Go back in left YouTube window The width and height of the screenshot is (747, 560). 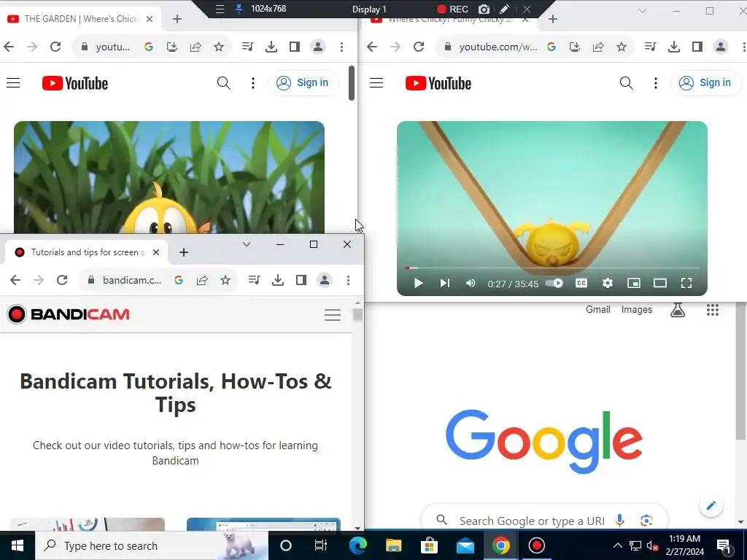tap(9, 47)
